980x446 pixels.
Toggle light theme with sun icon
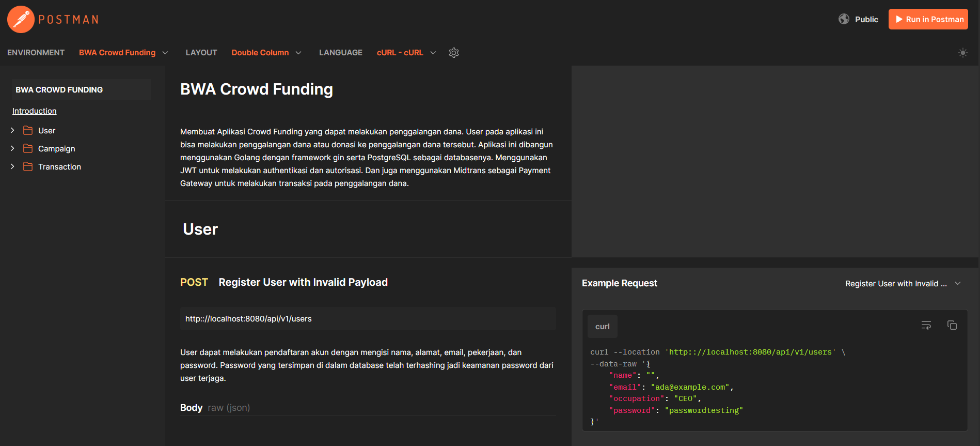click(x=962, y=53)
